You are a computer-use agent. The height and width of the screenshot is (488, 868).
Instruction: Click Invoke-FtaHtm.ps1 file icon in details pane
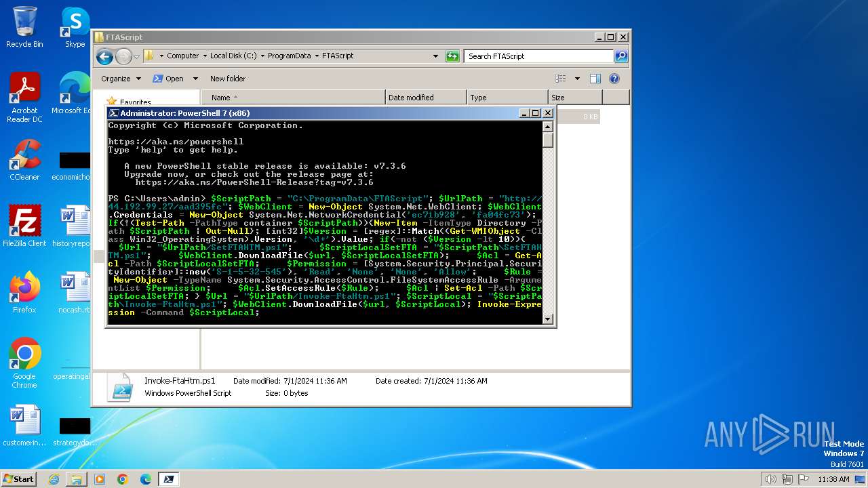point(122,387)
